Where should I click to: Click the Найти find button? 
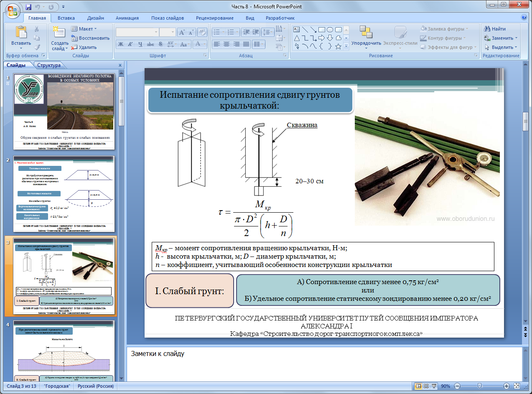coord(495,29)
